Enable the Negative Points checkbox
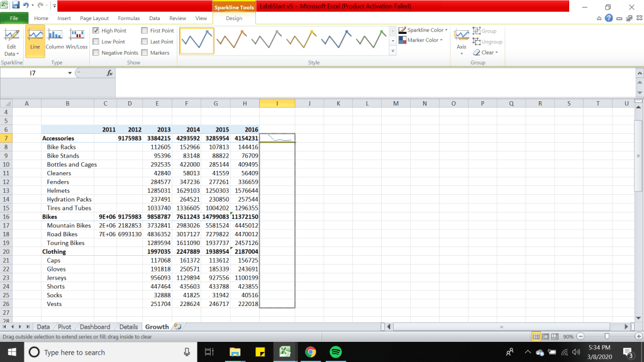The height and width of the screenshot is (362, 644). [x=96, y=53]
